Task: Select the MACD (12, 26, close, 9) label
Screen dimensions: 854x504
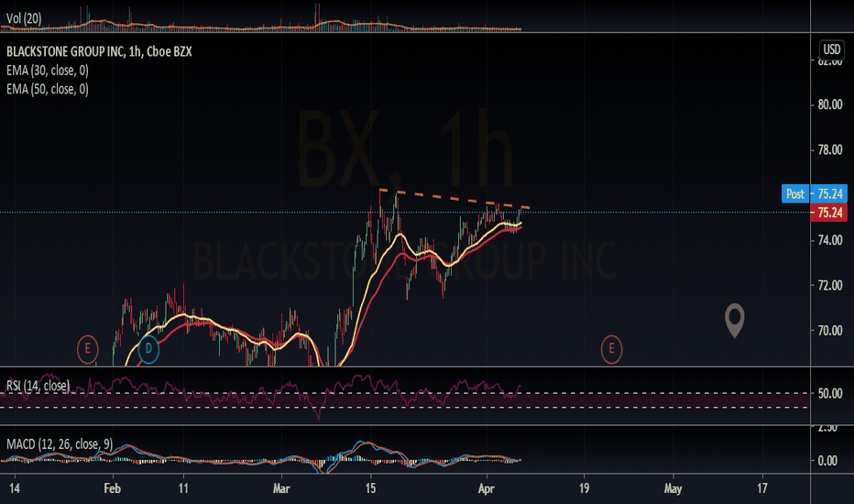Action: [60, 444]
